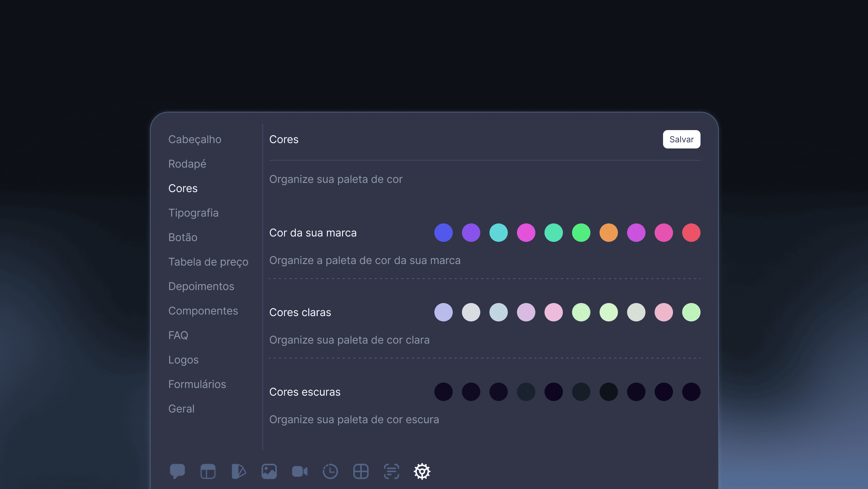Open Tipografia in the sidebar menu

(x=193, y=213)
